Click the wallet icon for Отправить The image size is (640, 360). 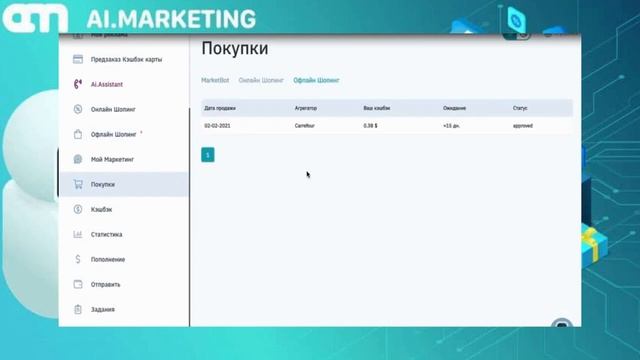click(78, 284)
